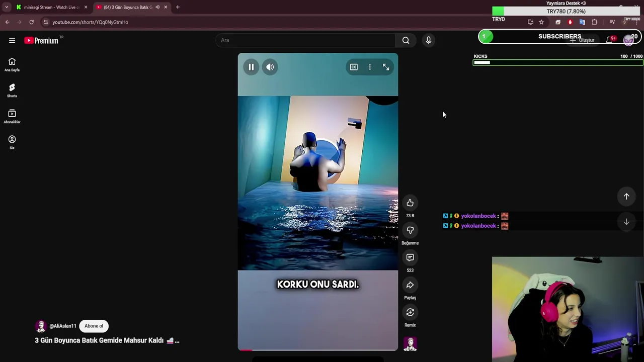Open the sound source thumbnail below Remix
The width and height of the screenshot is (644, 362).
(x=410, y=344)
